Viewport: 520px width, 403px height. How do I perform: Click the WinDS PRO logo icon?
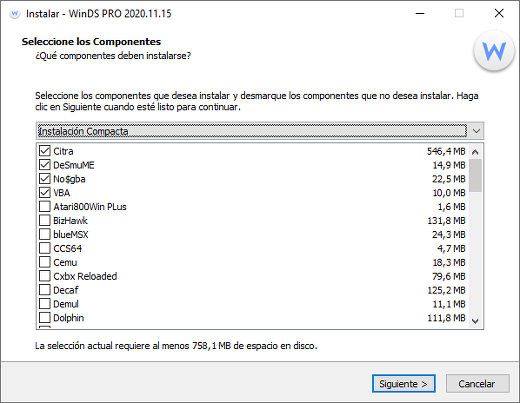click(x=494, y=51)
